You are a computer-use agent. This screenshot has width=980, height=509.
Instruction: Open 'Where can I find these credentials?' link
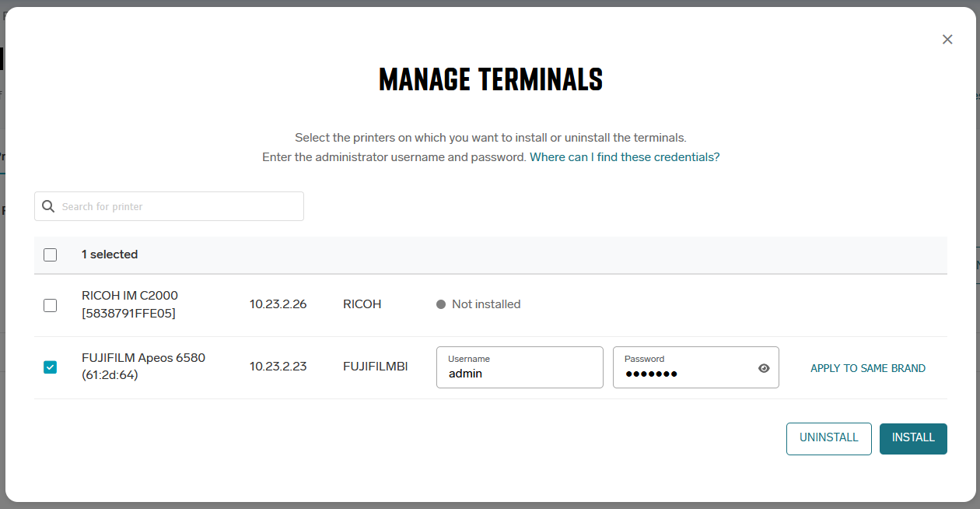point(625,157)
